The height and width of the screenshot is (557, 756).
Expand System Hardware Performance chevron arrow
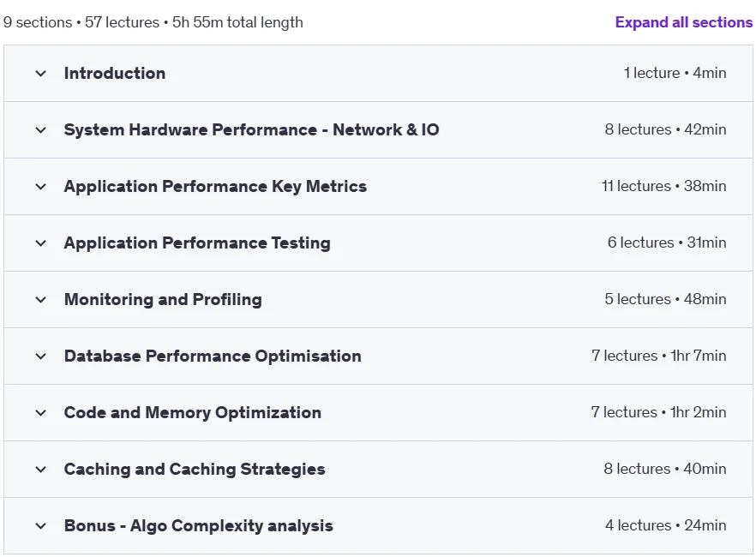(x=41, y=130)
